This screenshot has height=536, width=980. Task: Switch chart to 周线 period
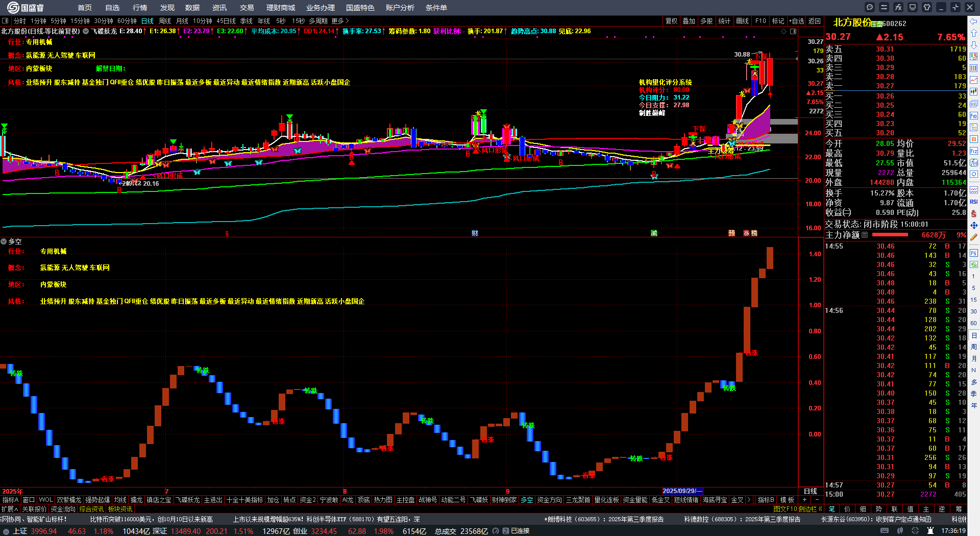165,21
